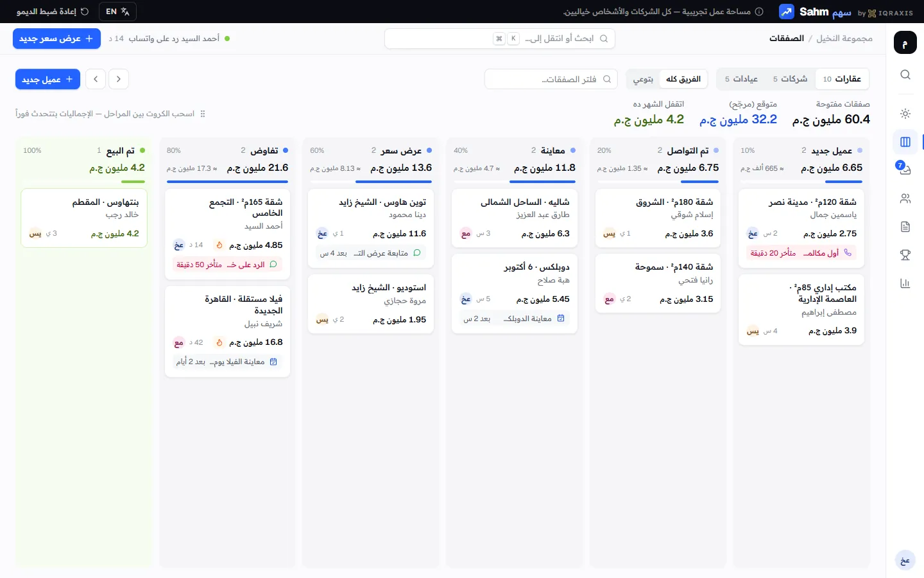Click the الرد على overdue 50 minutes task chip
Screen dimensions: 924x578
point(227,265)
